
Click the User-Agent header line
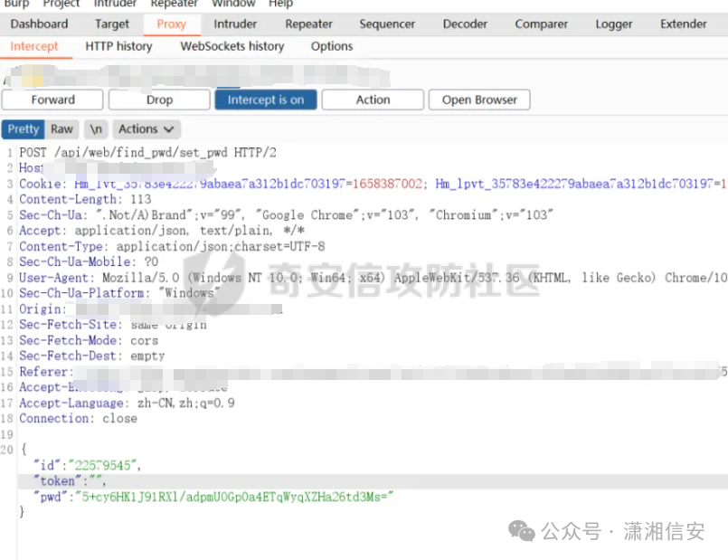(x=373, y=278)
